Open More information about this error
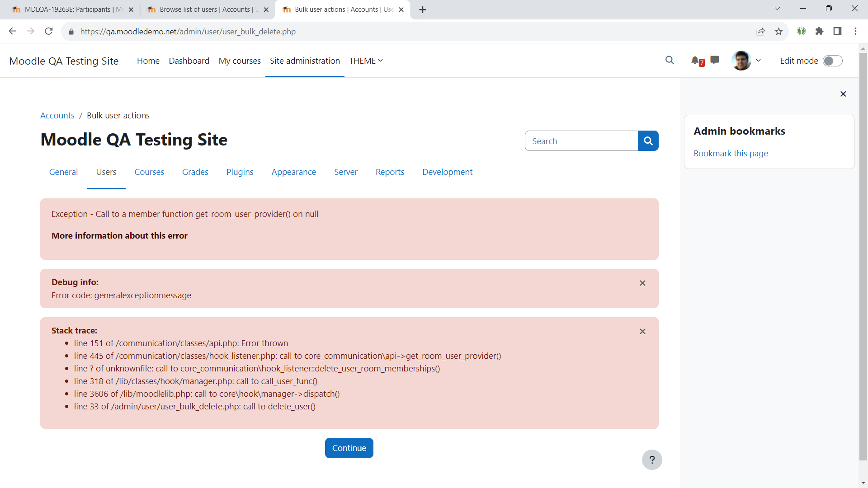 [x=119, y=235]
